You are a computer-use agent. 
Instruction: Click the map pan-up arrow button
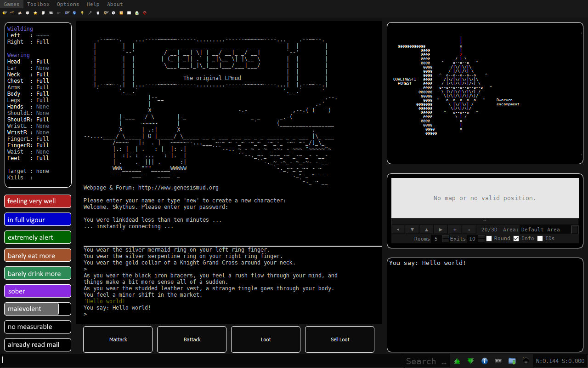[426, 230]
